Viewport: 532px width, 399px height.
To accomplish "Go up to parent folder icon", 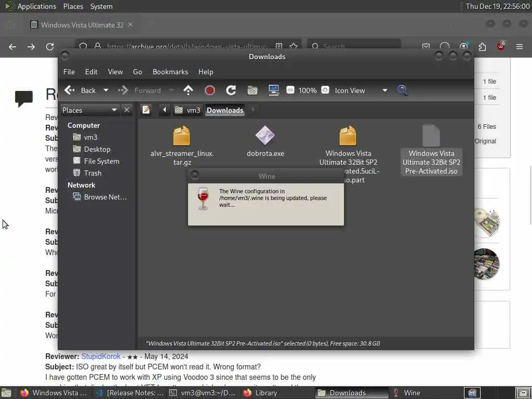I will pyautogui.click(x=188, y=90).
